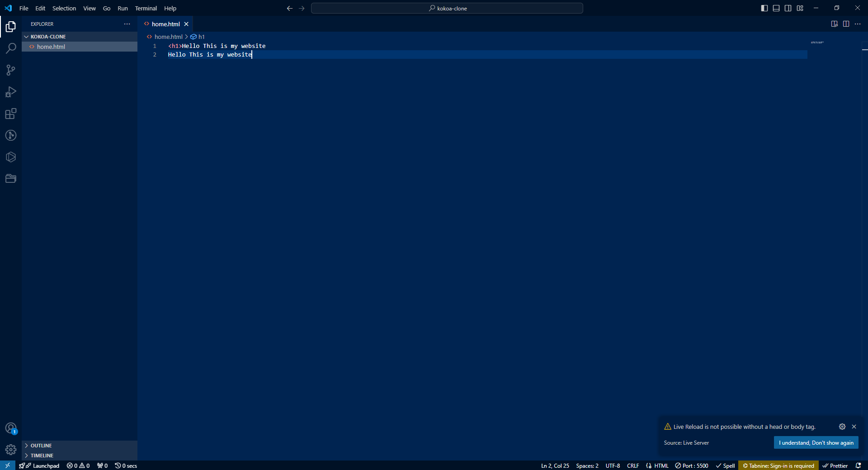868x470 pixels.
Task: Go forward with the navigation arrow
Action: tap(302, 8)
